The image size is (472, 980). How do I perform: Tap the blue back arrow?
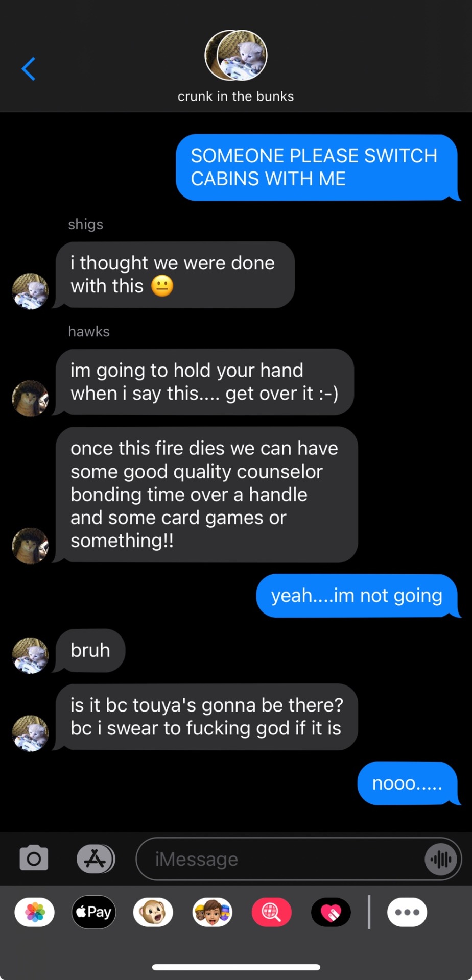29,69
